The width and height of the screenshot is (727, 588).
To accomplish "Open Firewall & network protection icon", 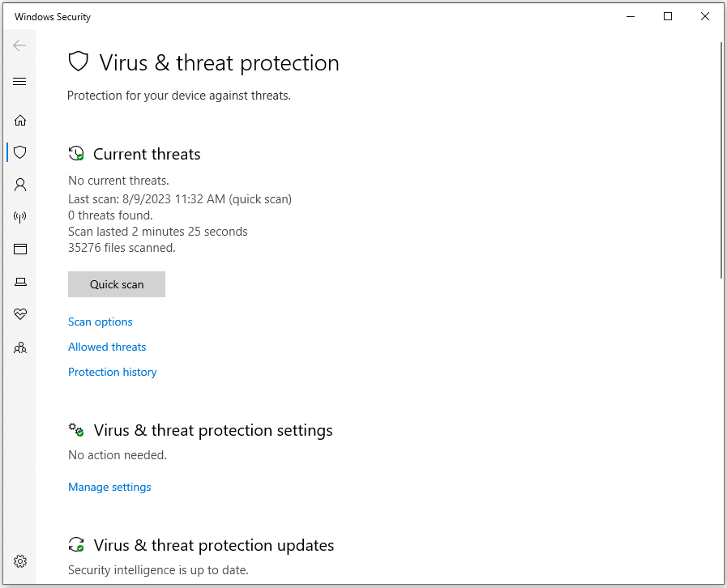I will coord(20,217).
